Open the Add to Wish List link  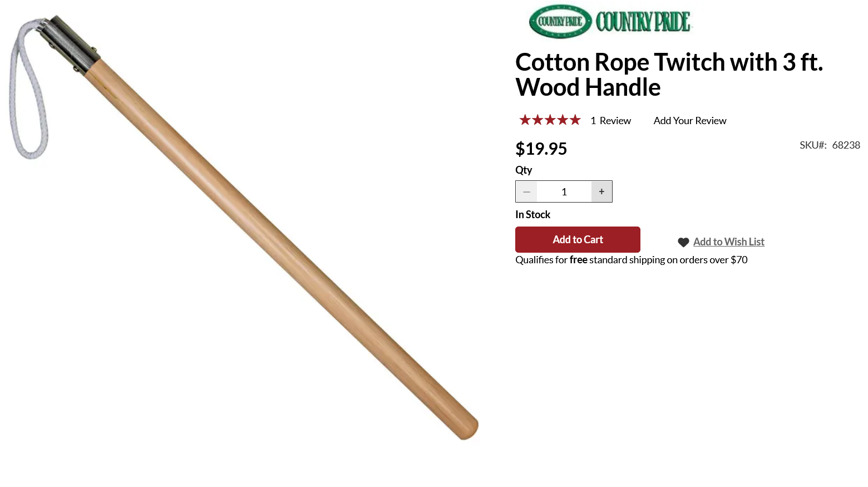click(729, 242)
